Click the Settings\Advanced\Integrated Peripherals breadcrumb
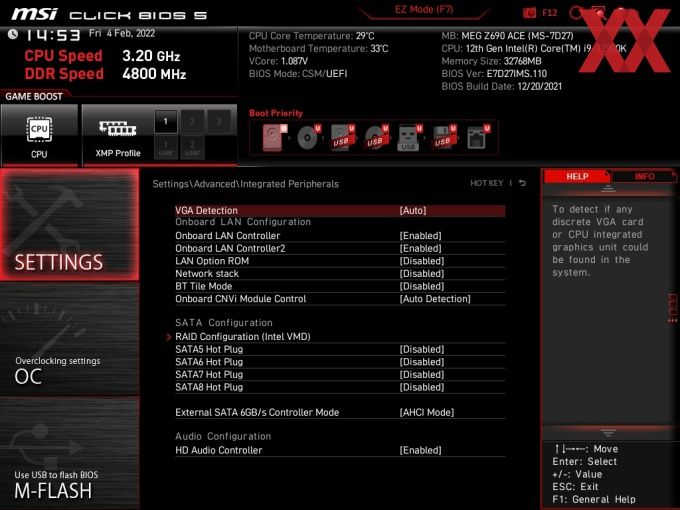This screenshot has height=510, width=680. click(245, 184)
